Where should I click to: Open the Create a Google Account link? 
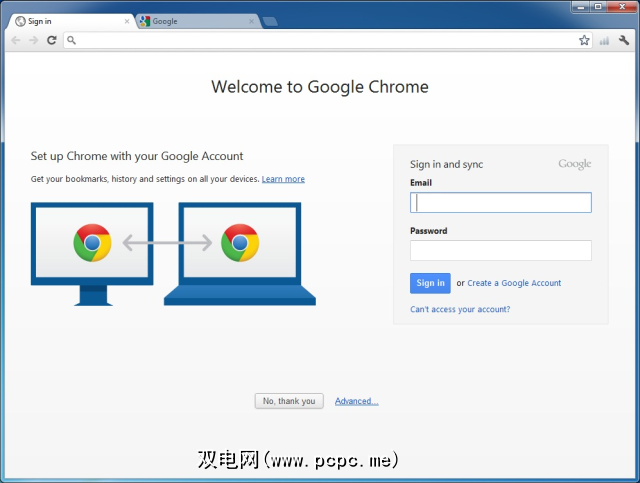tap(514, 283)
